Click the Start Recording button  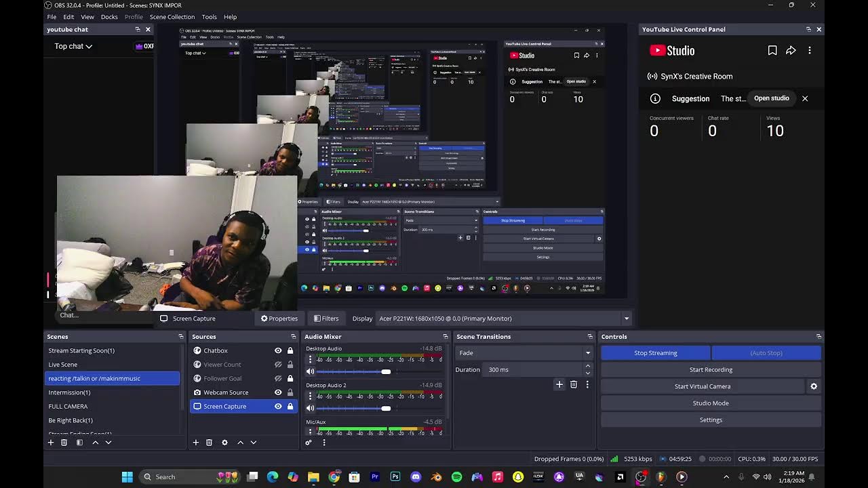tap(711, 370)
